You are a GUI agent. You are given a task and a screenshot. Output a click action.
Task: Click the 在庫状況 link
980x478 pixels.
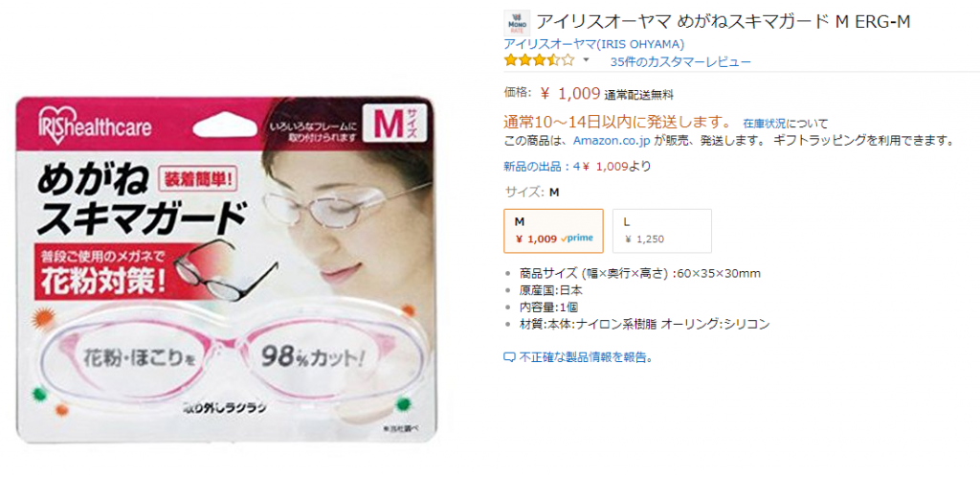click(765, 123)
